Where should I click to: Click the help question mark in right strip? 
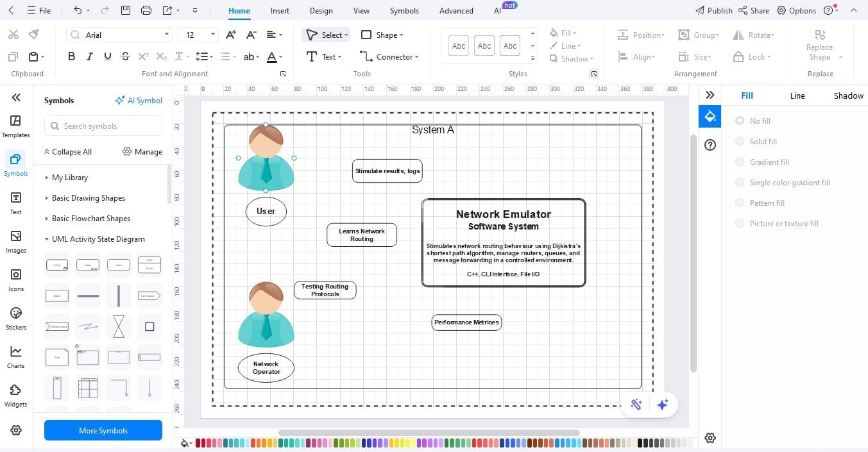click(710, 145)
